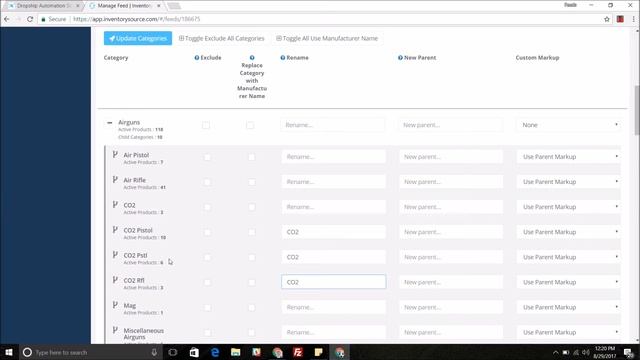Check Exclude for Mag
The width and height of the screenshot is (640, 360).
(x=207, y=308)
